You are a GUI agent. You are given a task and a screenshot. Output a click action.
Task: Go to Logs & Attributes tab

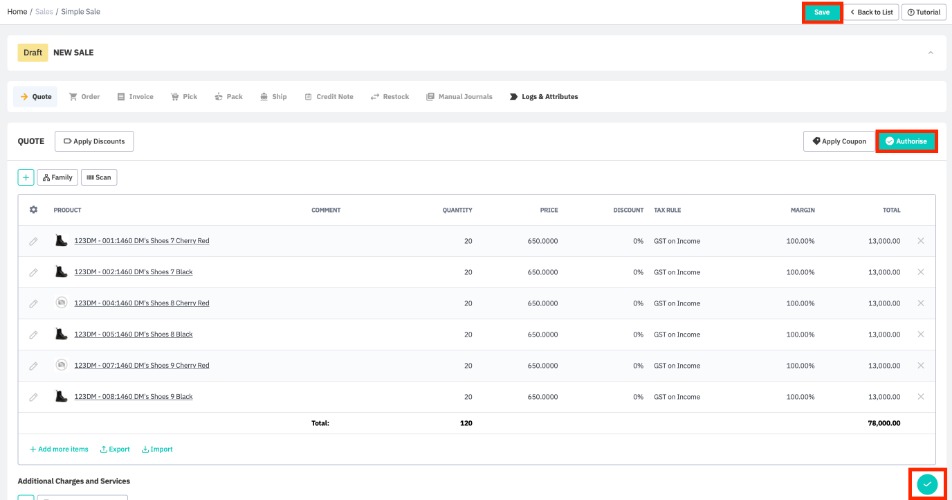coord(544,97)
